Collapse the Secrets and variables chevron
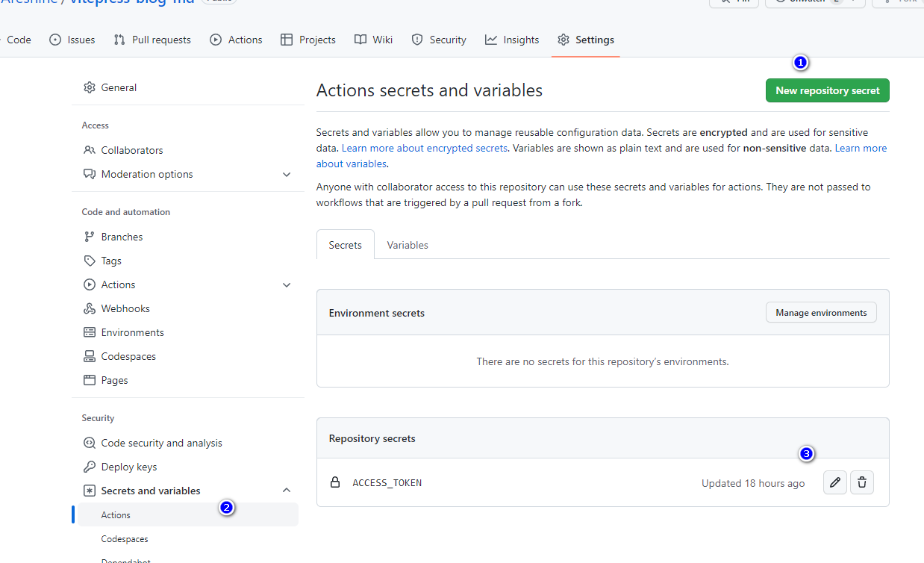 [287, 491]
